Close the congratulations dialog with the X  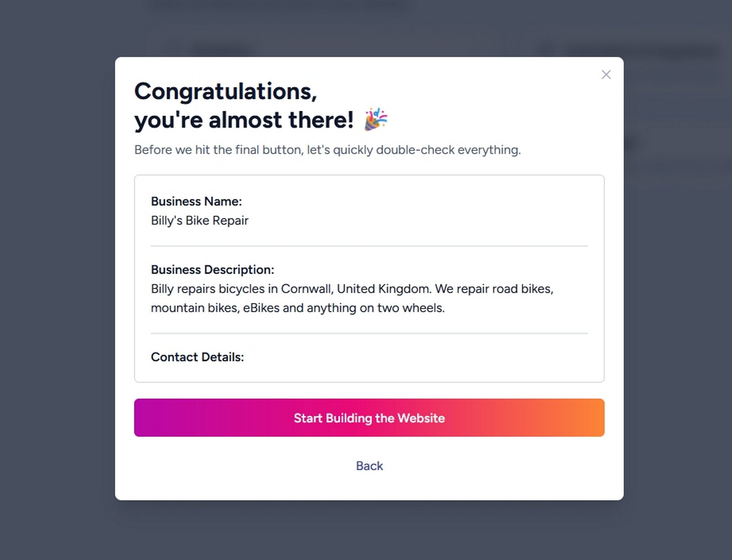pyautogui.click(x=606, y=75)
